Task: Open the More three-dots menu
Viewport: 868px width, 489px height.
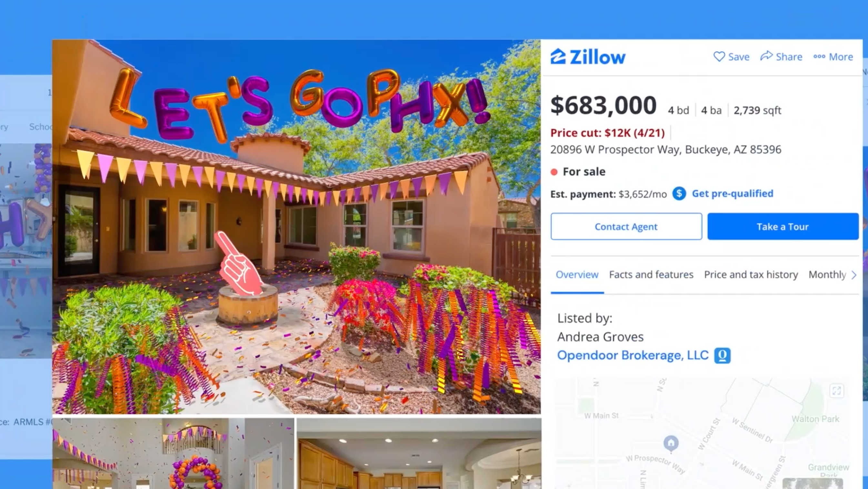Action: coord(833,56)
